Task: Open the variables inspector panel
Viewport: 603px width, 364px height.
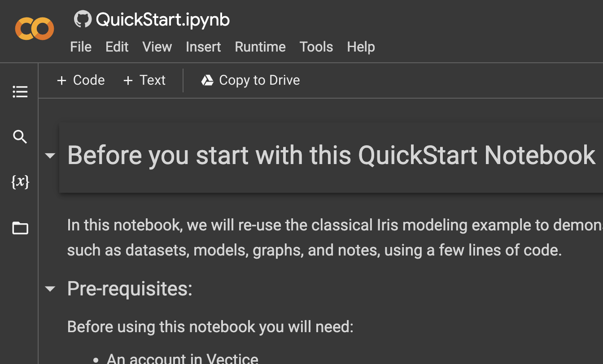Action: pos(20,182)
